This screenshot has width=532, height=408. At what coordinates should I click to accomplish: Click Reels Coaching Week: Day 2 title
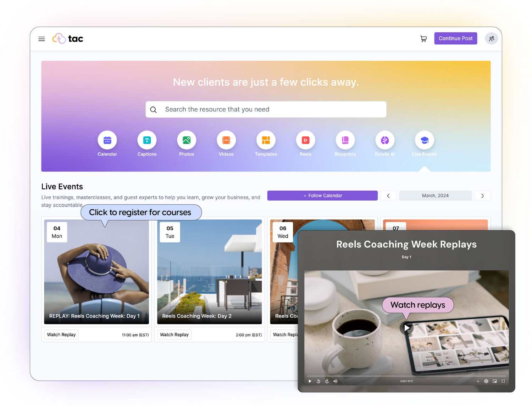[197, 316]
